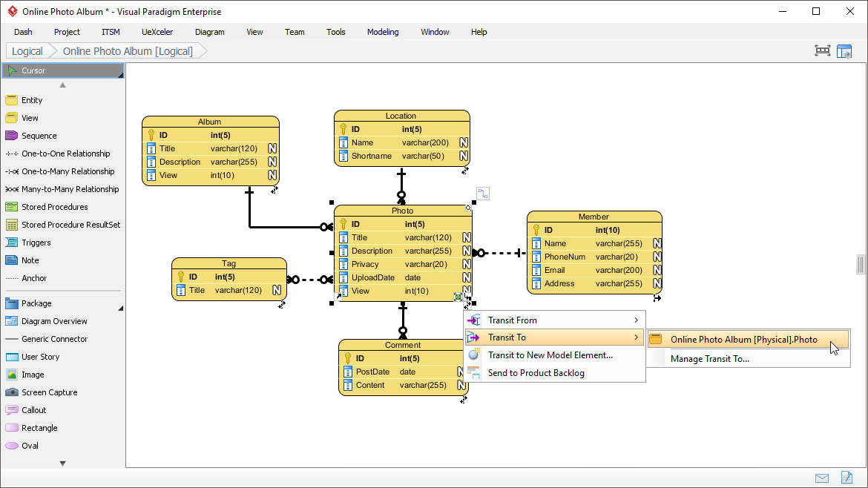Go to Logical breadcrumb
868x488 pixels.
click(27, 51)
